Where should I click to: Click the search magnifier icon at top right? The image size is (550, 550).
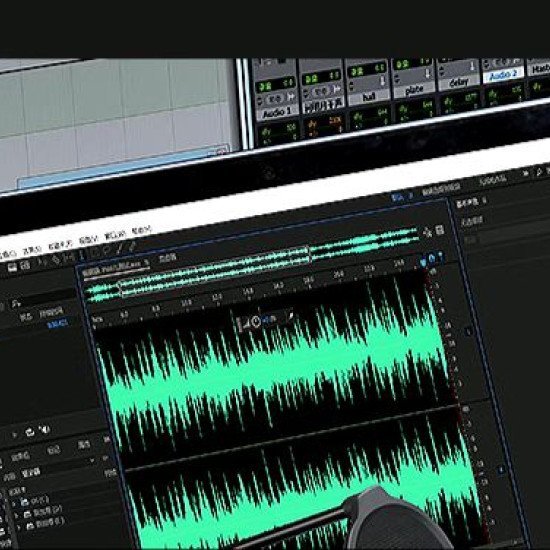[538, 172]
